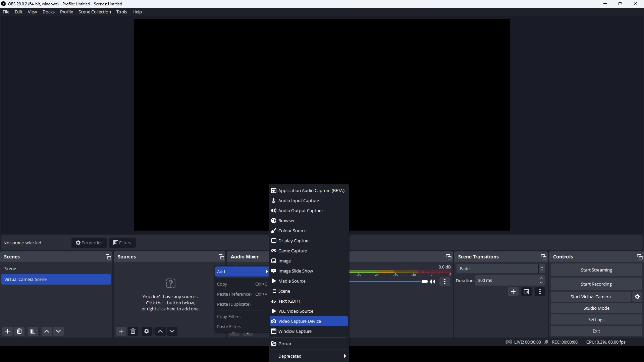Open source properties gear in Sources toolbar
The height and width of the screenshot is (362, 644).
[147, 331]
